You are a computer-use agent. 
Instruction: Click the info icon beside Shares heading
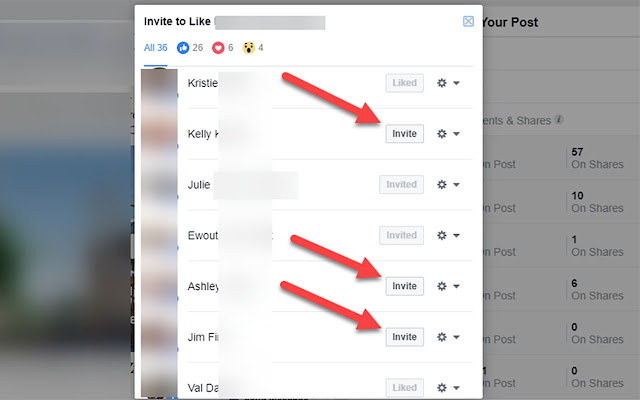pos(559,120)
